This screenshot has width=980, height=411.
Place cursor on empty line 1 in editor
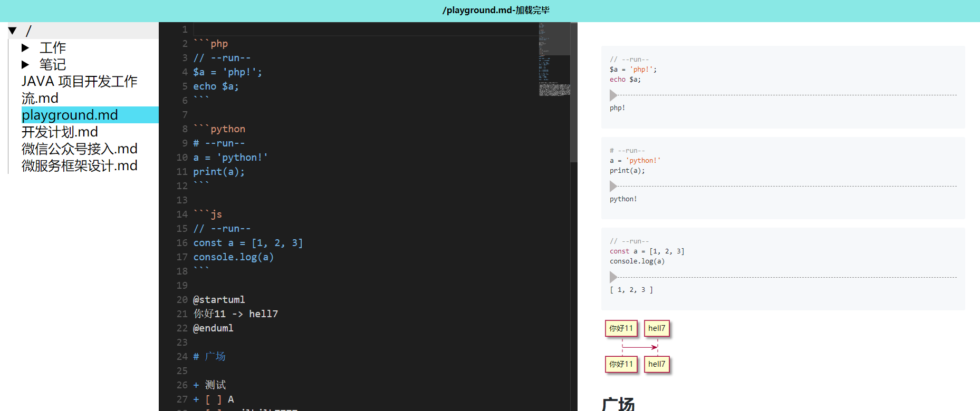364,30
